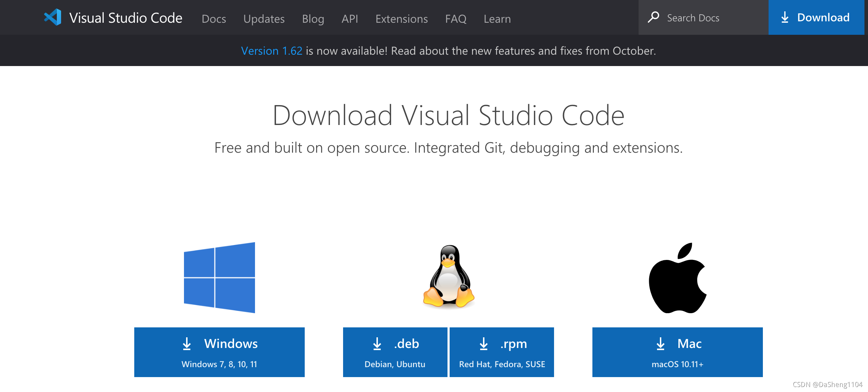Click the "macOS 10.11+" label
Image resolution: width=868 pixels, height=392 pixels.
click(x=678, y=364)
